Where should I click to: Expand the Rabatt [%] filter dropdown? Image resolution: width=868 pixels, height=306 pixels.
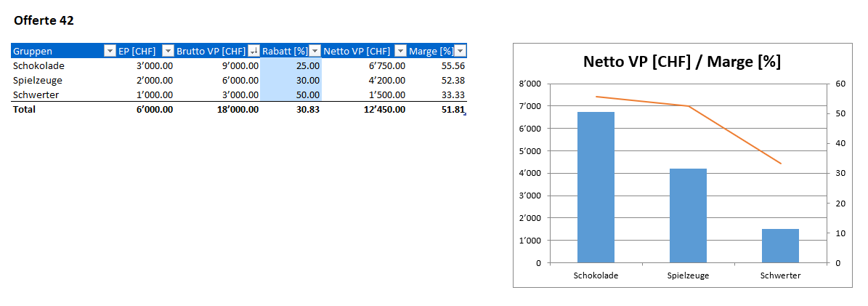pyautogui.click(x=315, y=51)
